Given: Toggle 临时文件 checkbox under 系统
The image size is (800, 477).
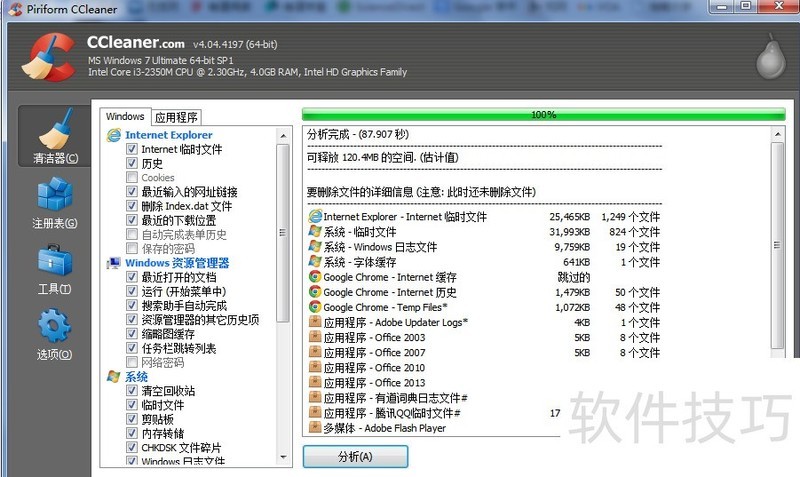Looking at the screenshot, I should pos(132,405).
